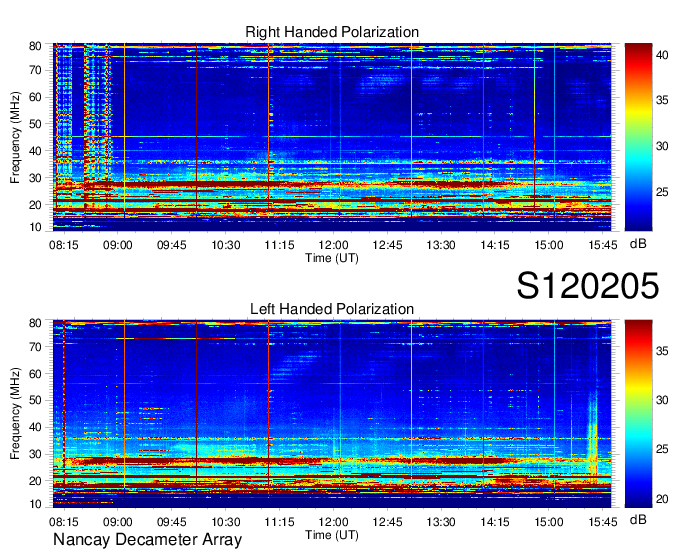Click the dB unit label below Left Handed color bar
Image resolution: width=680 pixels, height=552 pixels.
click(x=638, y=520)
